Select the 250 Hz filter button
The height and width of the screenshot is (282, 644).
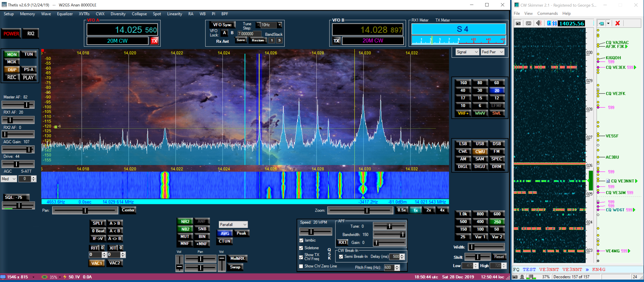click(497, 221)
